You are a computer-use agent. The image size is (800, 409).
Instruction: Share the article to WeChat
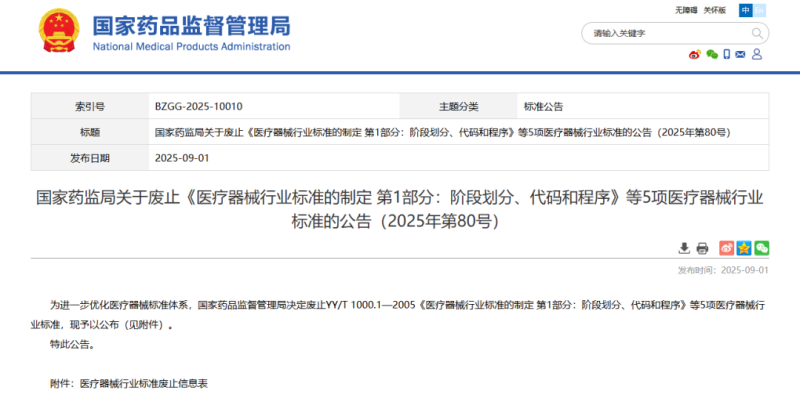click(x=761, y=248)
